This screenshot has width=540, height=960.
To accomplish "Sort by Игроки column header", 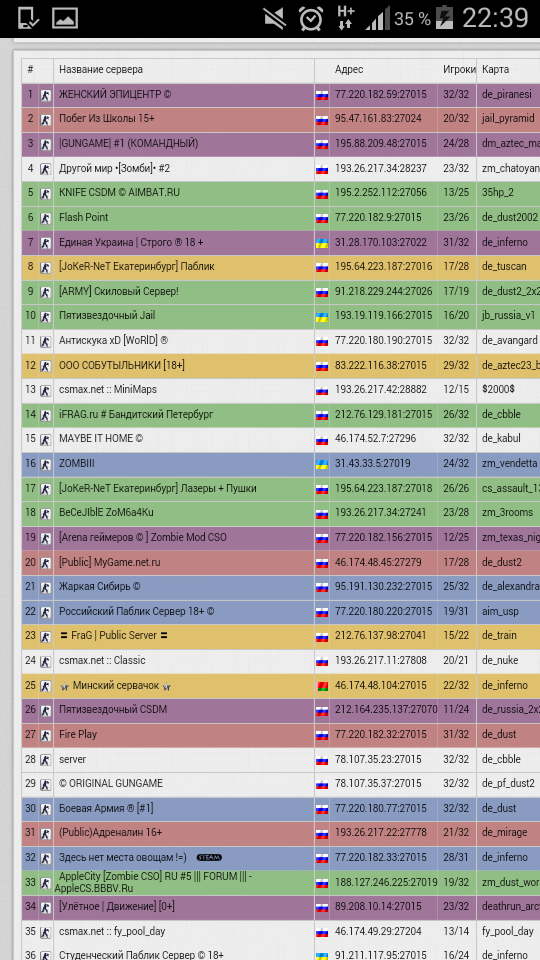I will click(x=459, y=70).
